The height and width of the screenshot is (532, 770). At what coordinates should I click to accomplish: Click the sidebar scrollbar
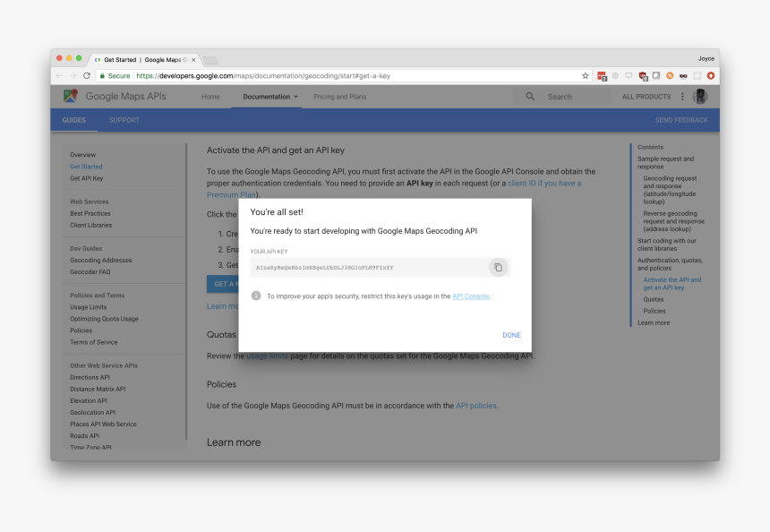(x=186, y=291)
